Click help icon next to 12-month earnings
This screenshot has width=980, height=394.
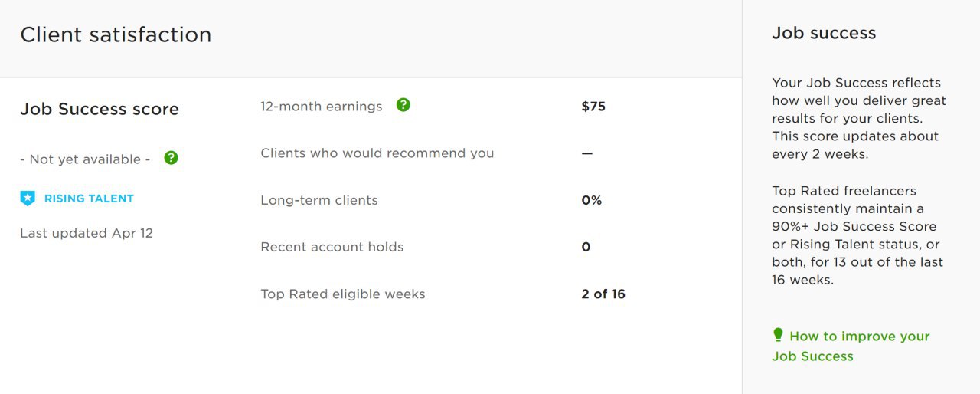403,105
